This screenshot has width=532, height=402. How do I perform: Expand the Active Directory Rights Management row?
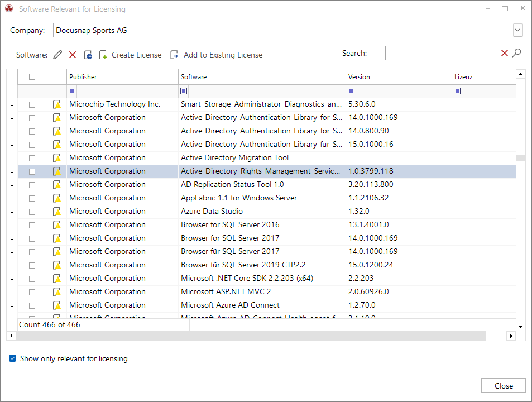(12, 173)
